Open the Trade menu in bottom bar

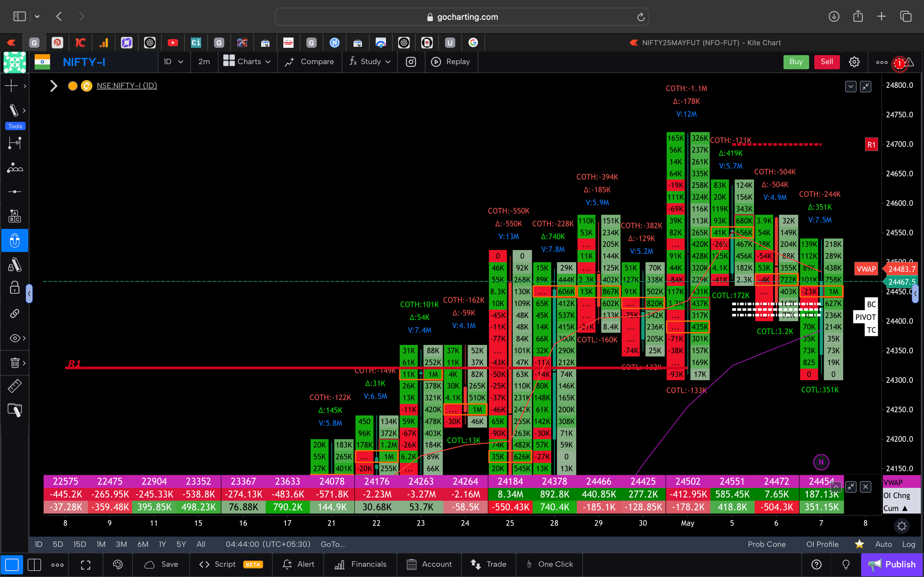[x=489, y=564]
